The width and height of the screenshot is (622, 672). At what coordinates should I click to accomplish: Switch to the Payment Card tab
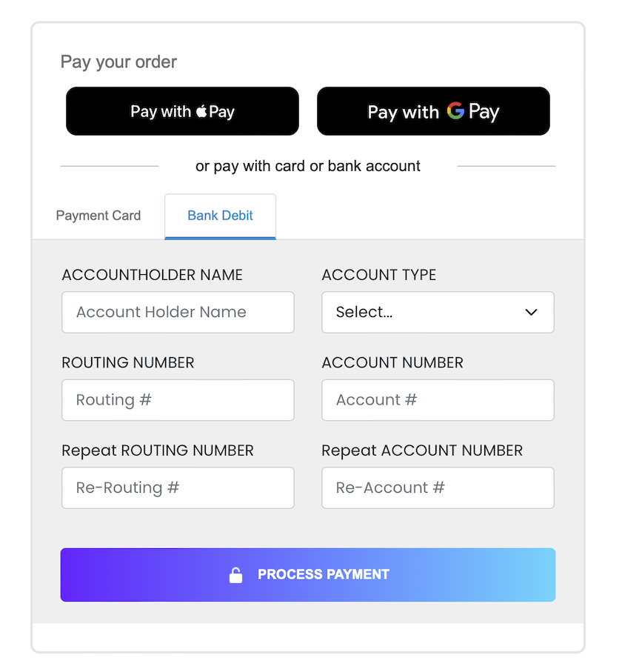coord(98,215)
